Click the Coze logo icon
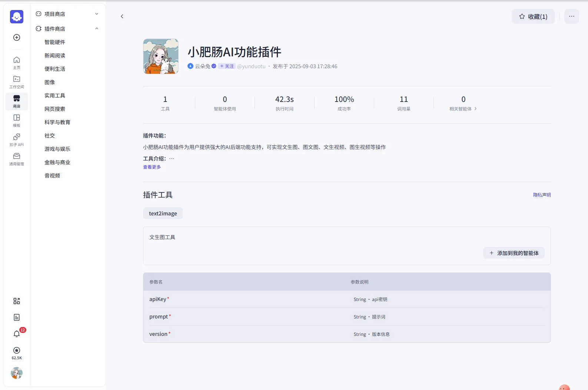588x390 pixels. click(x=17, y=17)
